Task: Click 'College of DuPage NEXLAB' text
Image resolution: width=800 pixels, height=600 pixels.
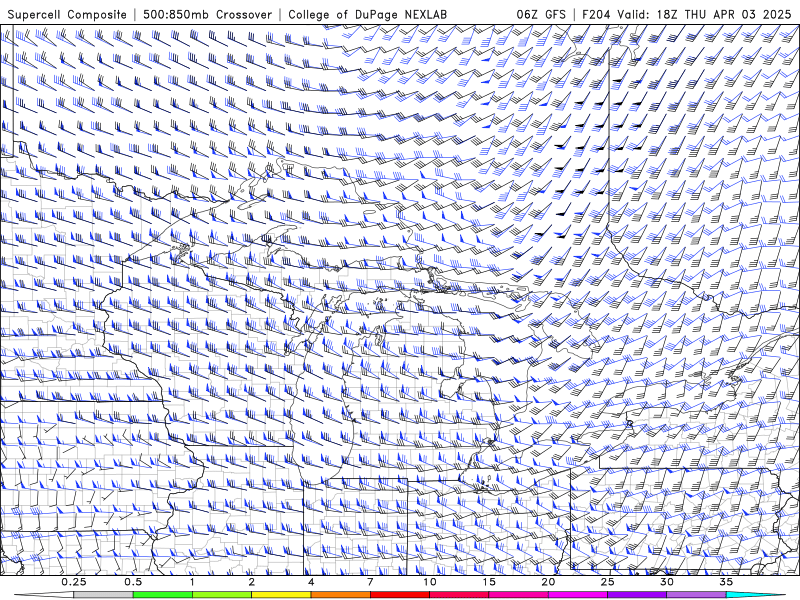Action: tap(367, 14)
